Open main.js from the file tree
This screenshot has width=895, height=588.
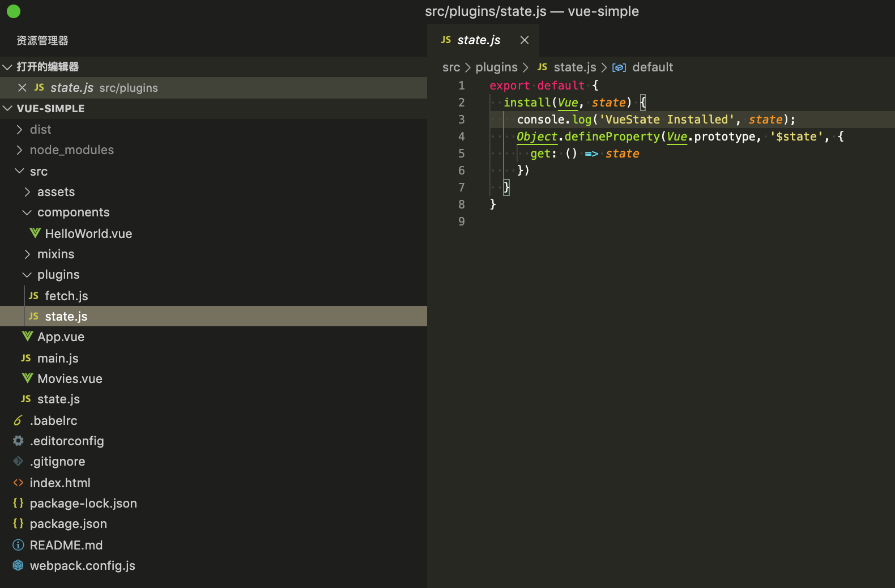(x=58, y=358)
